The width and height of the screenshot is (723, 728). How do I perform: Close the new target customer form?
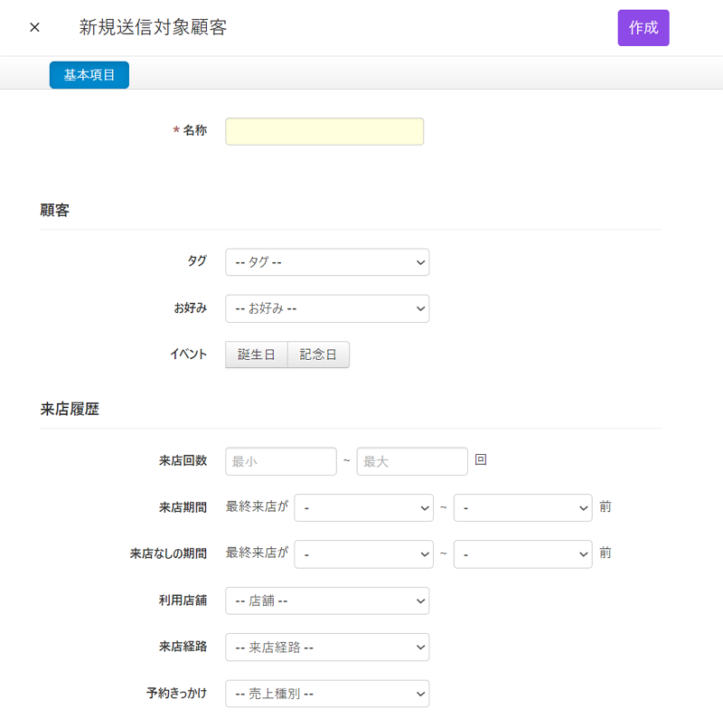pos(34,27)
